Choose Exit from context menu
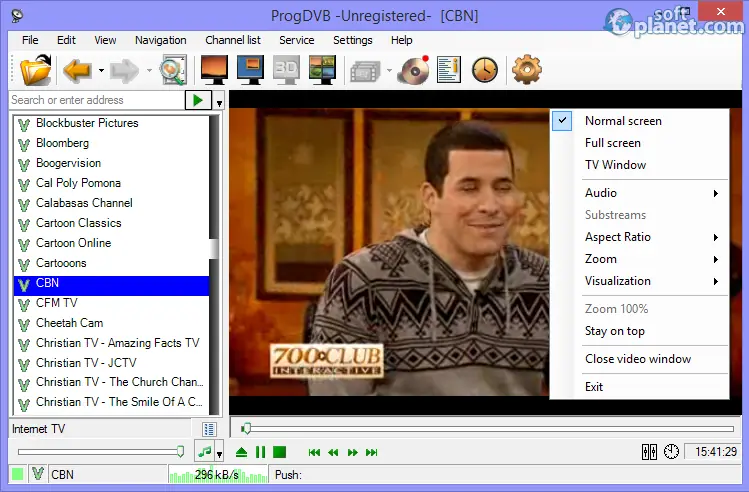 click(x=640, y=386)
